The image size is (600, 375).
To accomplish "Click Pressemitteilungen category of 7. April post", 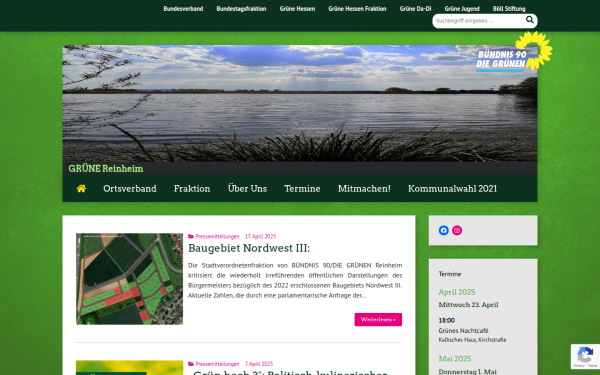I will pyautogui.click(x=217, y=364).
